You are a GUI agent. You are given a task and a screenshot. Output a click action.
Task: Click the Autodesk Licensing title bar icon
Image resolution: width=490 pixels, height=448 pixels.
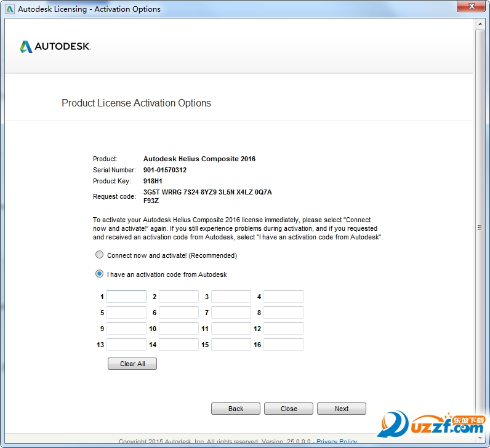(10, 9)
